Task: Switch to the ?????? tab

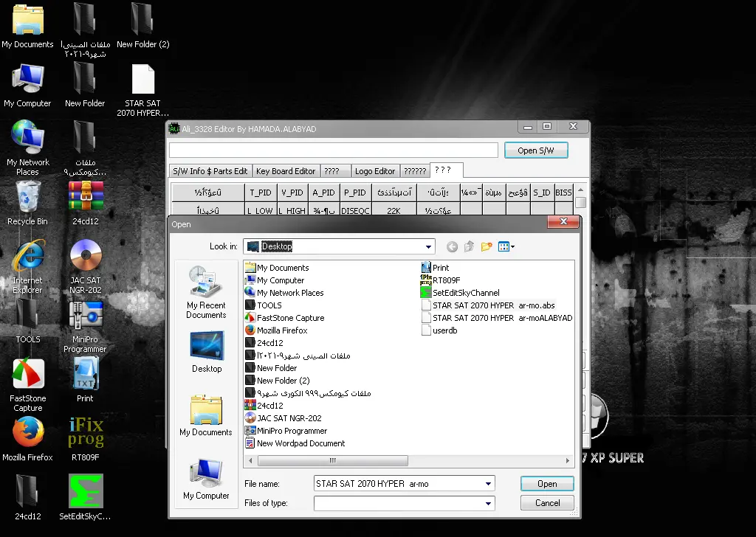Action: coord(415,171)
